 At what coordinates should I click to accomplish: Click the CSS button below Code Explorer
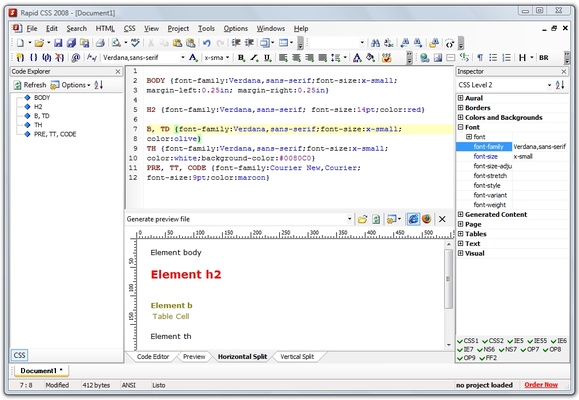point(19,355)
